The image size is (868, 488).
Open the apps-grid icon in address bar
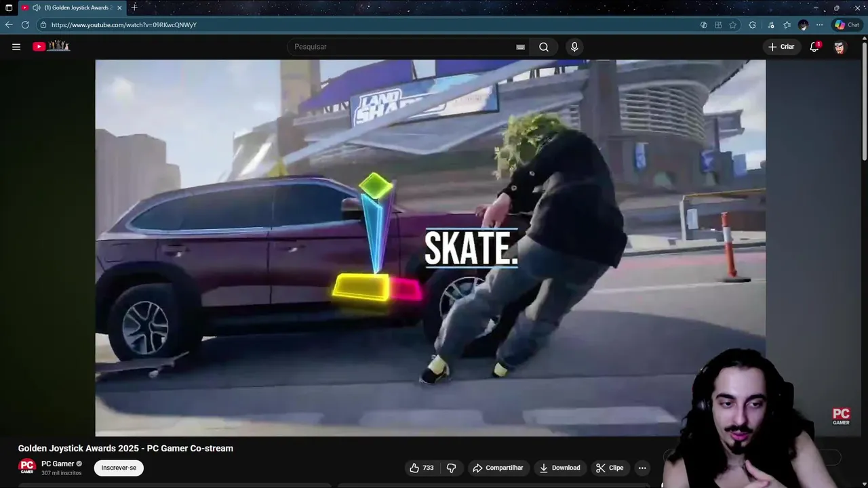coord(718,25)
